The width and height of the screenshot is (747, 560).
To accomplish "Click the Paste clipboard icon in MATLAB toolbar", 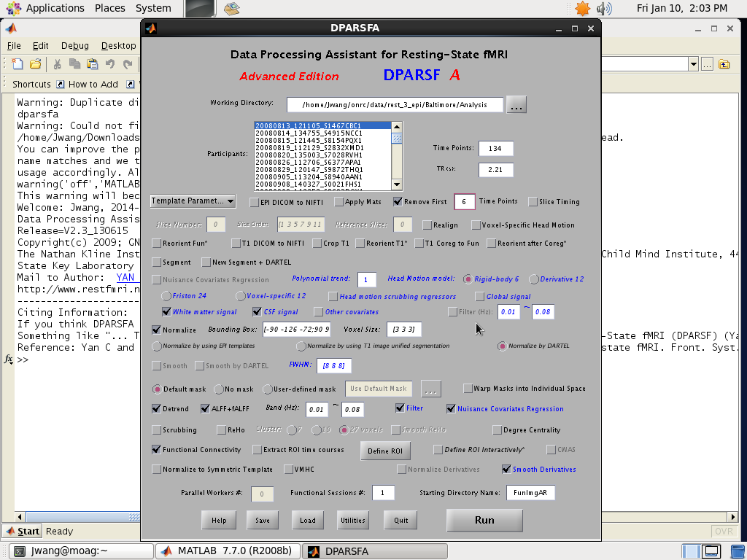I will tap(92, 64).
